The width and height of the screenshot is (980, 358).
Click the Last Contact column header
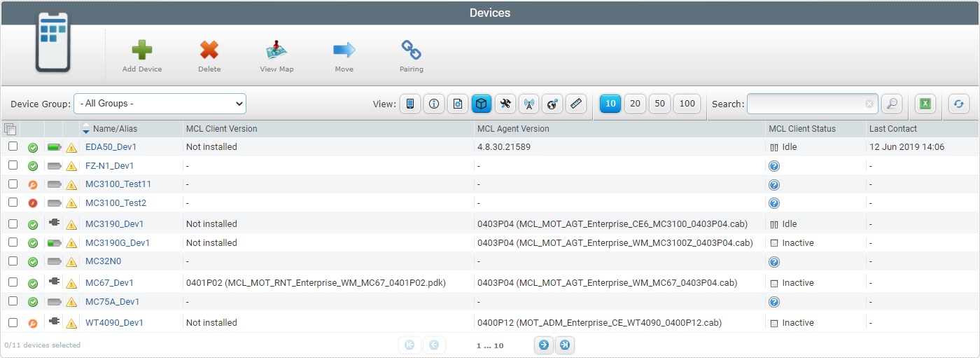(893, 129)
